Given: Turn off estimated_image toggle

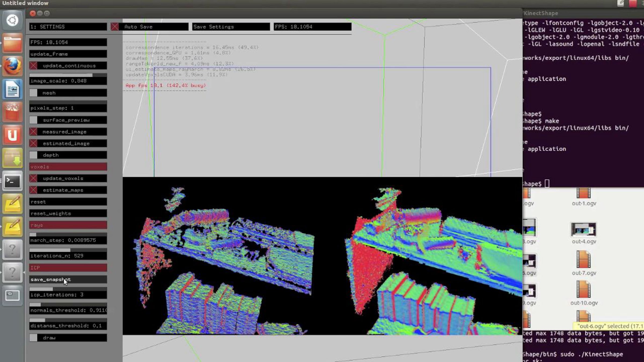Looking at the screenshot, I should point(33,143).
